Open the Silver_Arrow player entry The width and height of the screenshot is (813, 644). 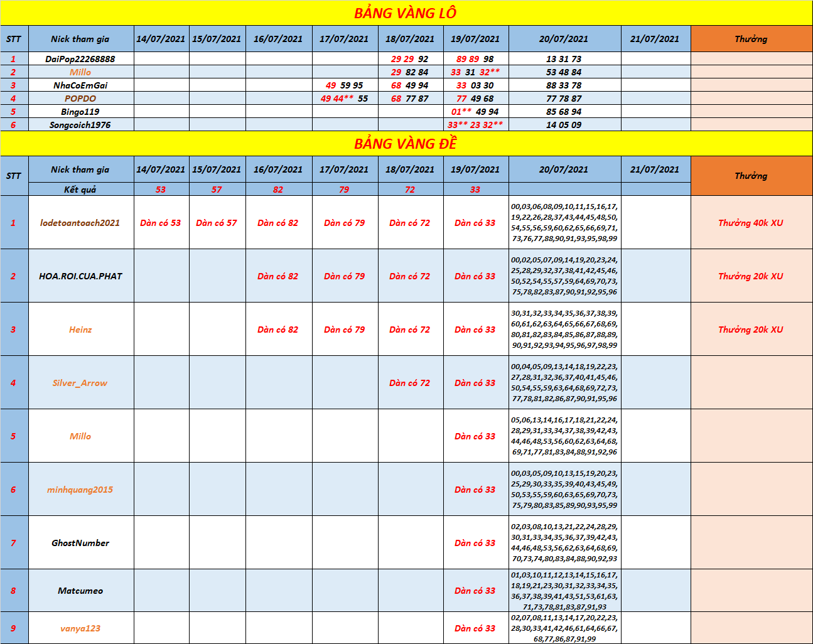point(80,383)
